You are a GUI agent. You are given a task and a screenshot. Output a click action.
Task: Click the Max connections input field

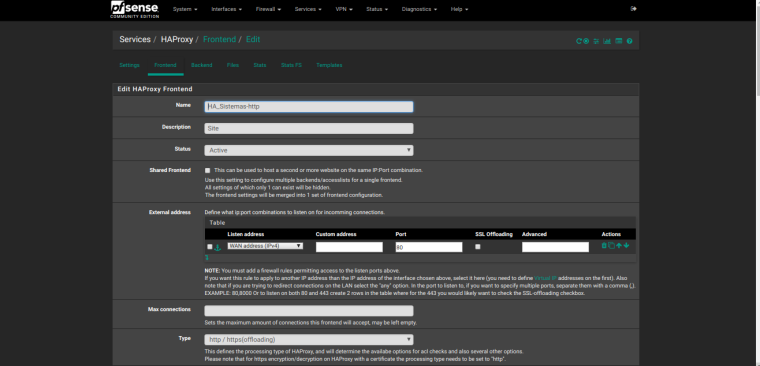pyautogui.click(x=309, y=311)
